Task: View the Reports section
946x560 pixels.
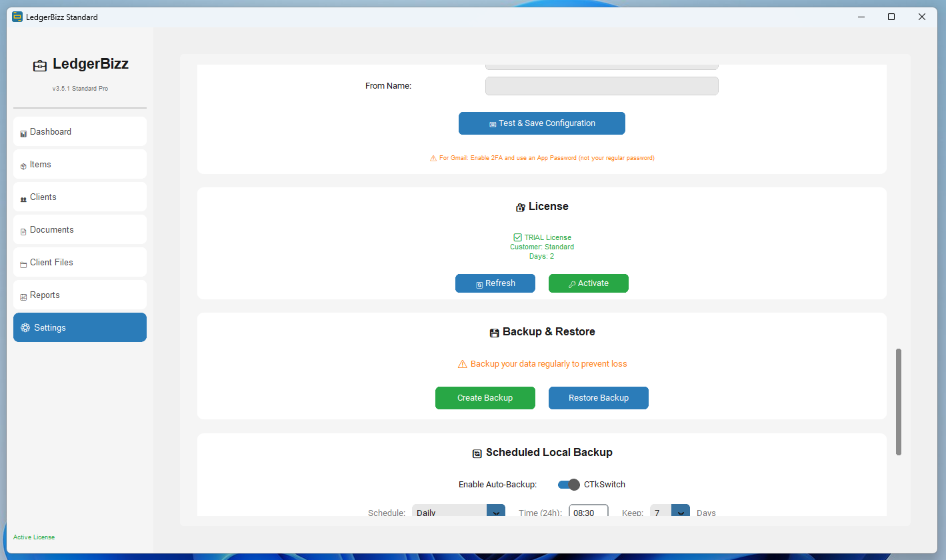Action: tap(80, 295)
